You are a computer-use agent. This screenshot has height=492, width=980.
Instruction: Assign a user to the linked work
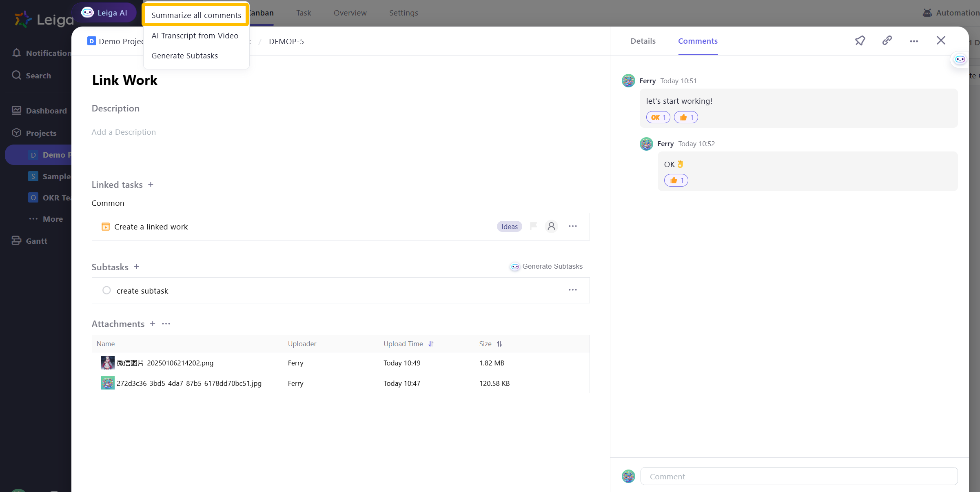551,226
